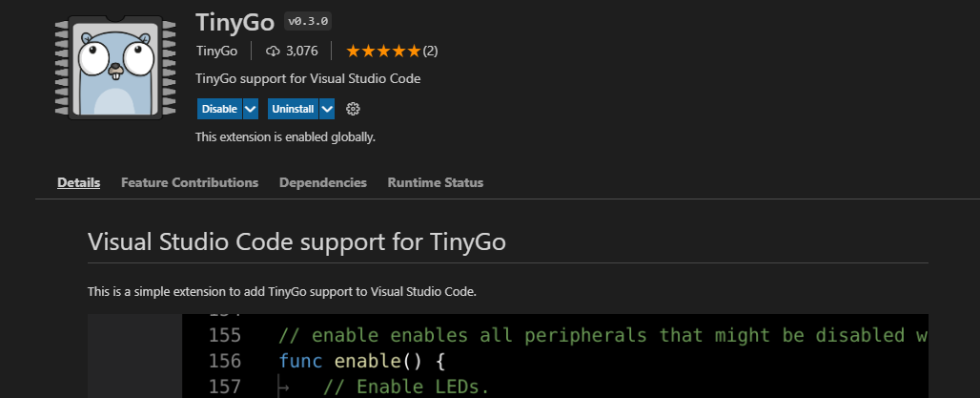
Task: Open the Feature Contributions tab
Action: coord(190,182)
